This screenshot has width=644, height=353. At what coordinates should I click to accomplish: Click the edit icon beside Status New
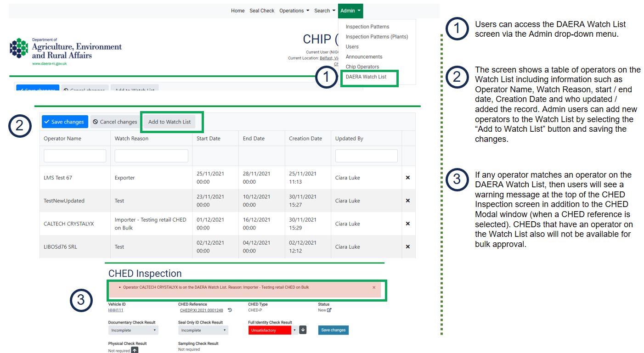pyautogui.click(x=329, y=310)
